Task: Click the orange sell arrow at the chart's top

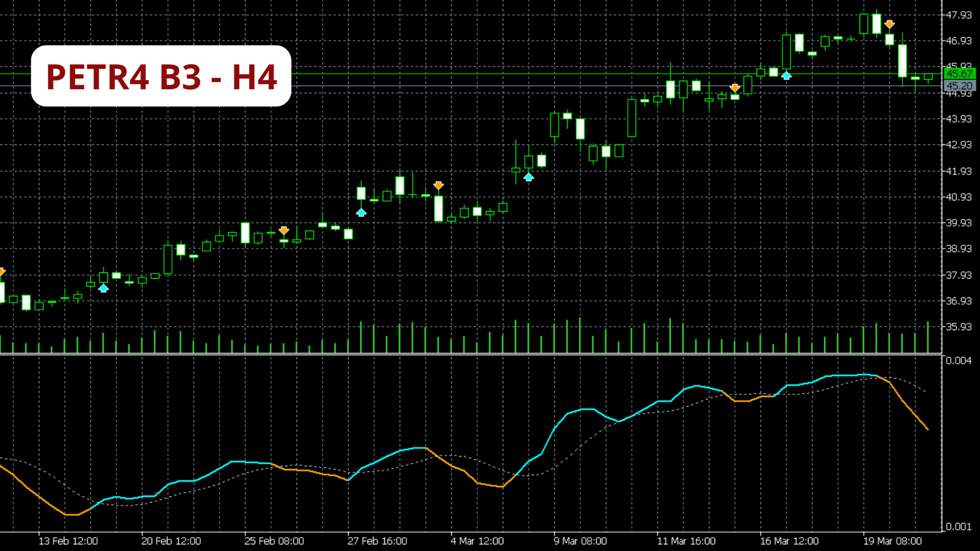Action: click(890, 24)
